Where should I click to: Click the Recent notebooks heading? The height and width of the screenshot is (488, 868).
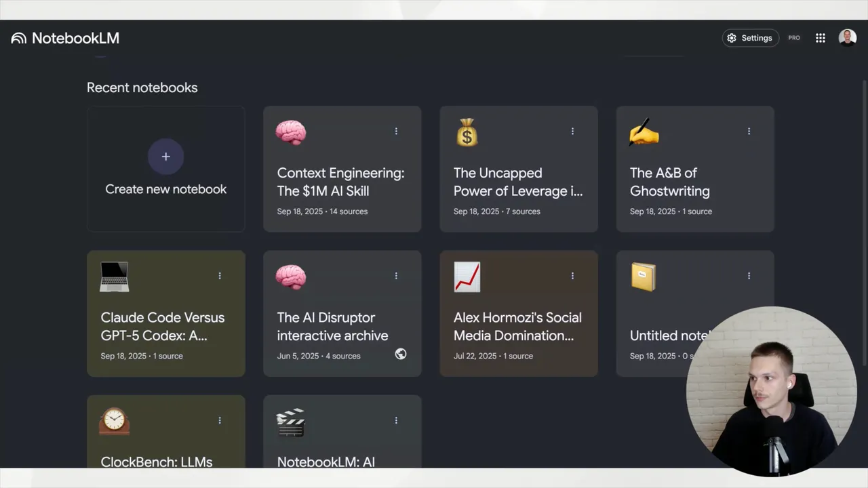tap(142, 87)
